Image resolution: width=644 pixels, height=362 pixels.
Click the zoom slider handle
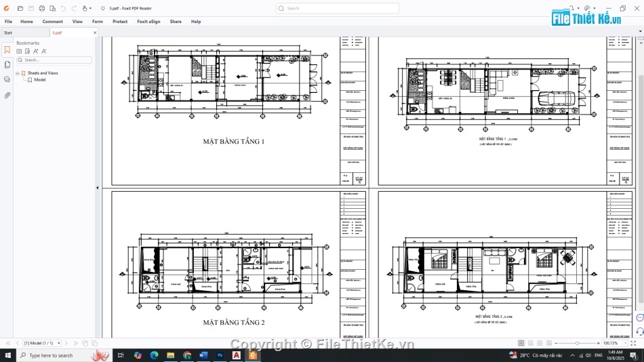click(x=577, y=343)
